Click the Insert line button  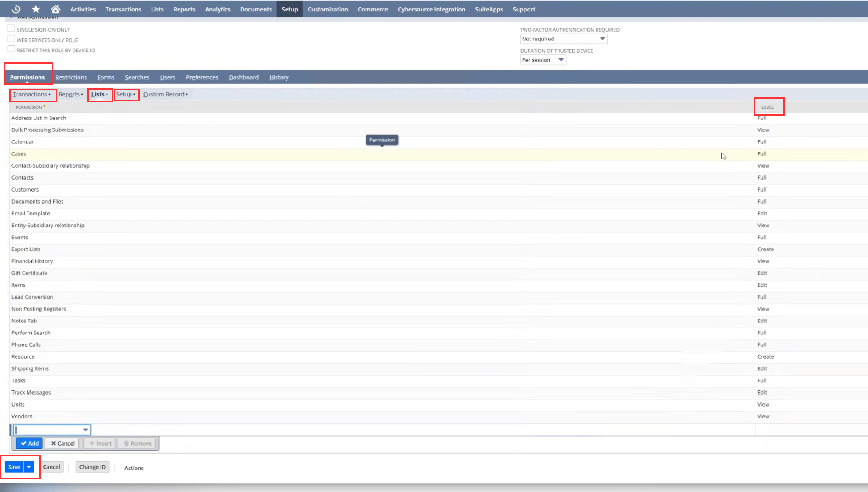click(x=100, y=443)
